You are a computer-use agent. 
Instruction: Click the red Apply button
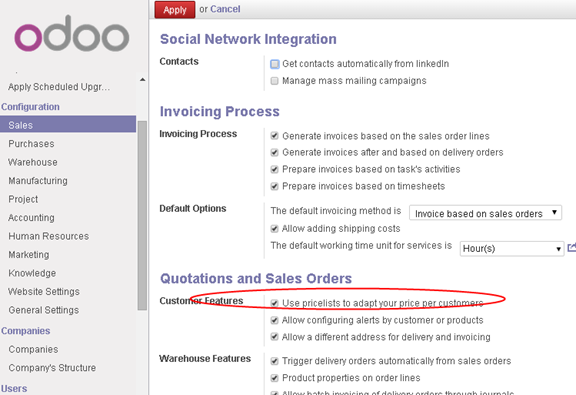175,10
